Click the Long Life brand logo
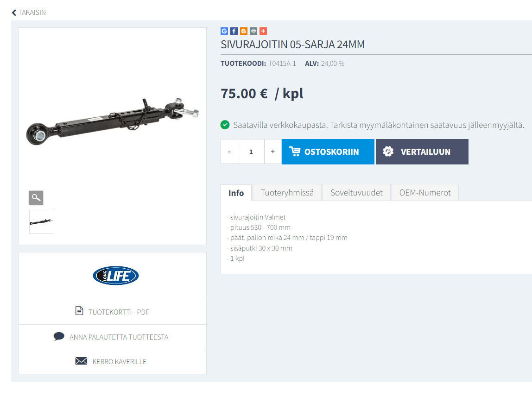 pos(116,276)
